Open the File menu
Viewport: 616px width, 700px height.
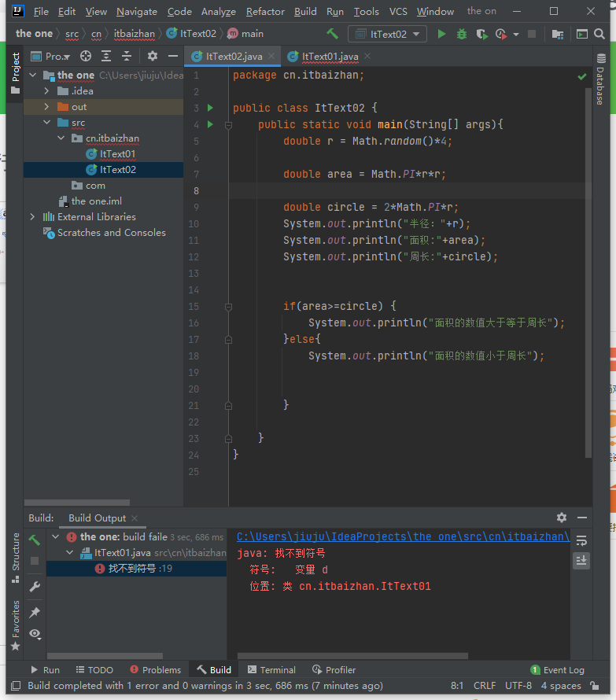click(x=41, y=12)
